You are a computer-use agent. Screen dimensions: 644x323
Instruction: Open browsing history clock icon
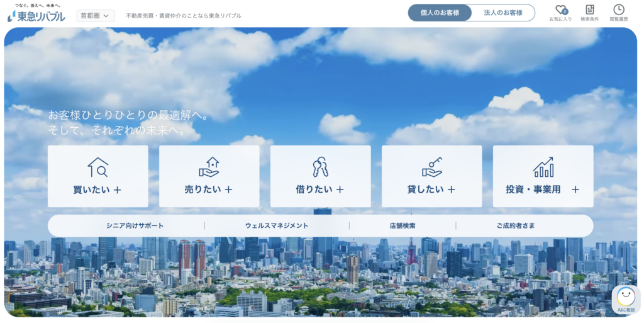(x=619, y=10)
